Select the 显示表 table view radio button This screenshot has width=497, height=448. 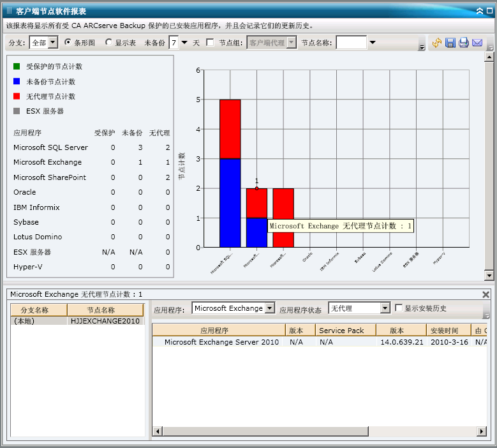pos(108,42)
